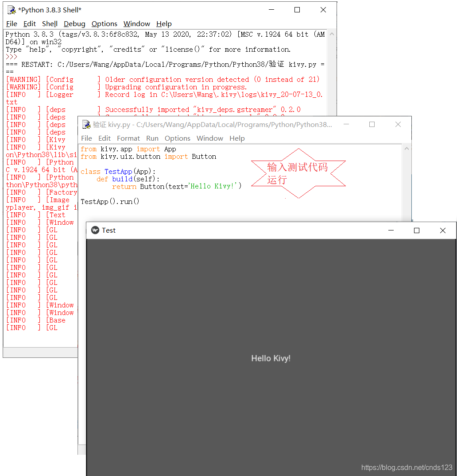This screenshot has width=457, height=476.
Task: Close the Test Kivy window
Action: pyautogui.click(x=443, y=230)
